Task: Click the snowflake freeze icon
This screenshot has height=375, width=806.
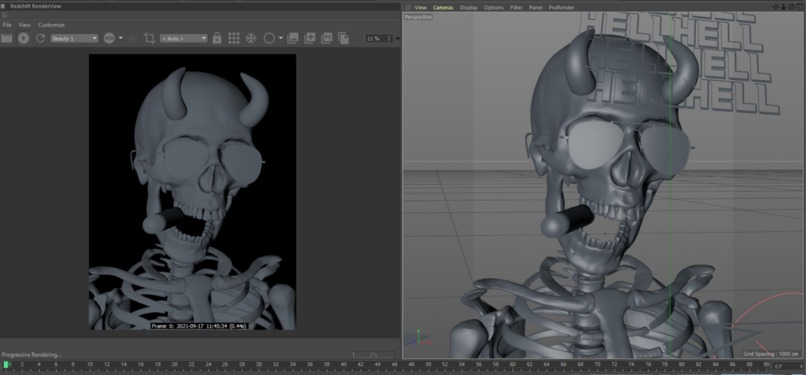Action: point(251,38)
